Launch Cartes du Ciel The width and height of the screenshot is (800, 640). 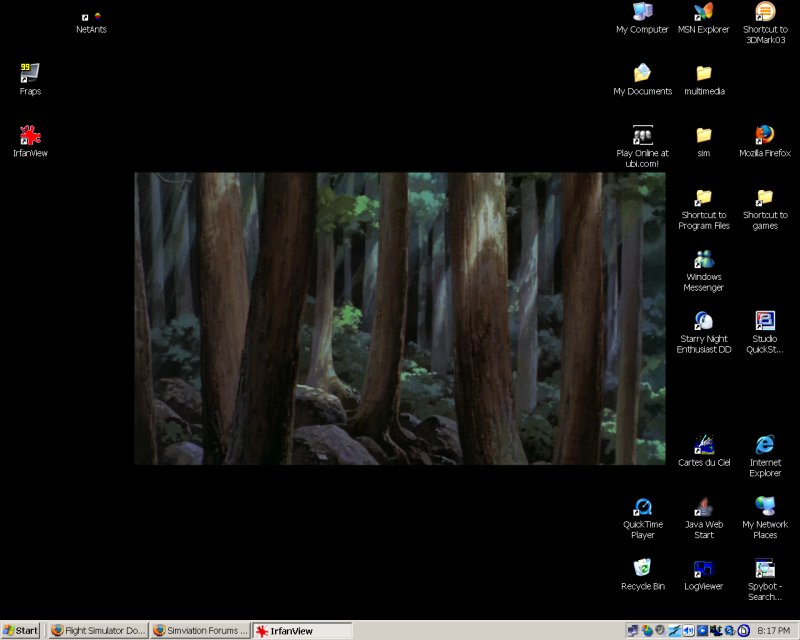pos(704,445)
